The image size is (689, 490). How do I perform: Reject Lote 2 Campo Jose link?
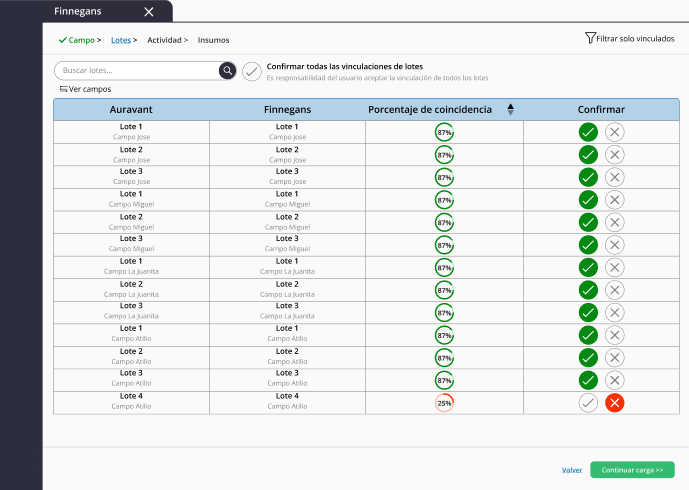pos(614,155)
